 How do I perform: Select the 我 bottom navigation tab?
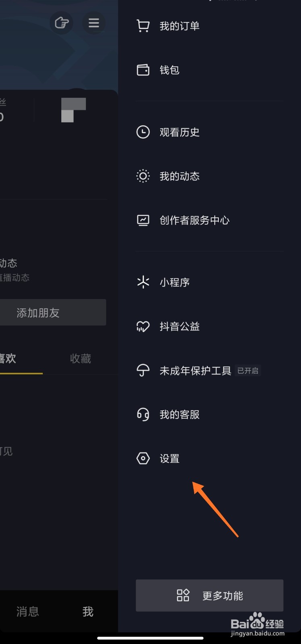(x=88, y=612)
